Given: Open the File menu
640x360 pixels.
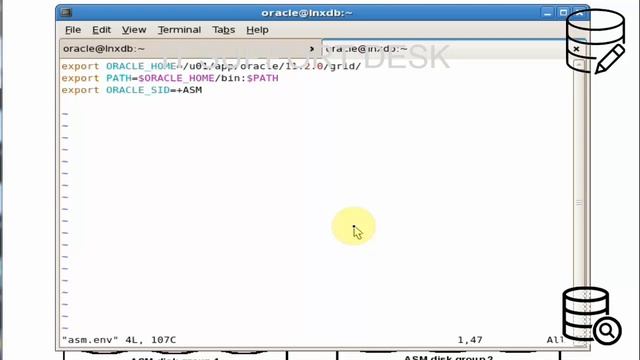Looking at the screenshot, I should [73, 30].
